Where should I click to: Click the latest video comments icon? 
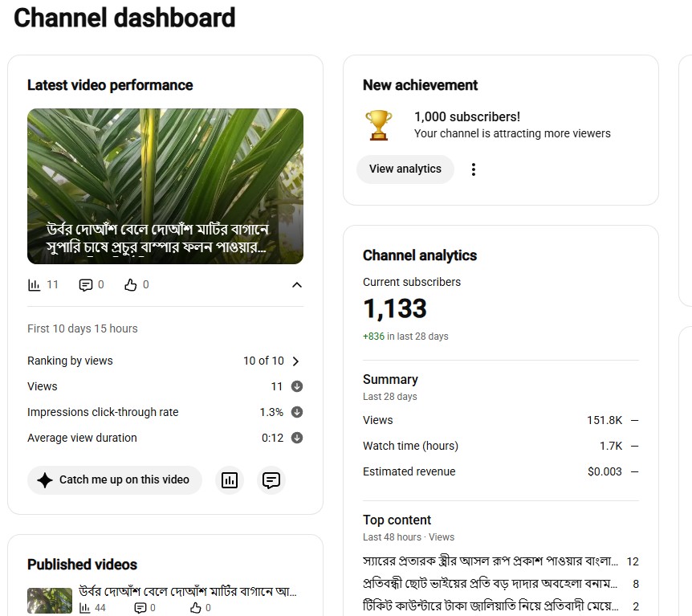pyautogui.click(x=86, y=285)
